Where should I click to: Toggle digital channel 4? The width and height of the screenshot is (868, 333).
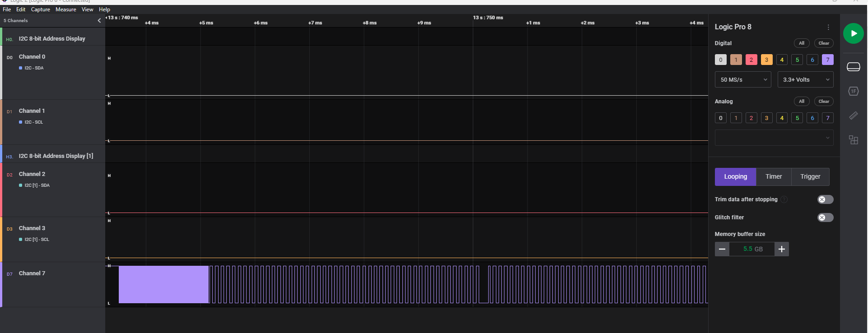click(x=782, y=60)
